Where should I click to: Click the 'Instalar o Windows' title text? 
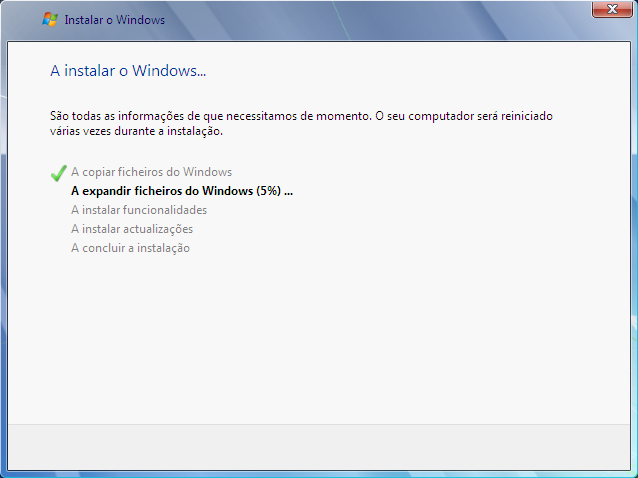click(x=115, y=20)
